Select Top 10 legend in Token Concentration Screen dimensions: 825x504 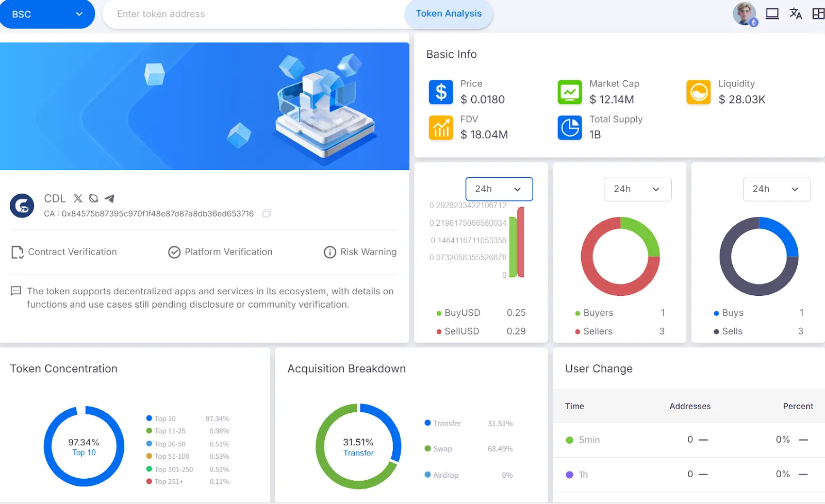164,419
